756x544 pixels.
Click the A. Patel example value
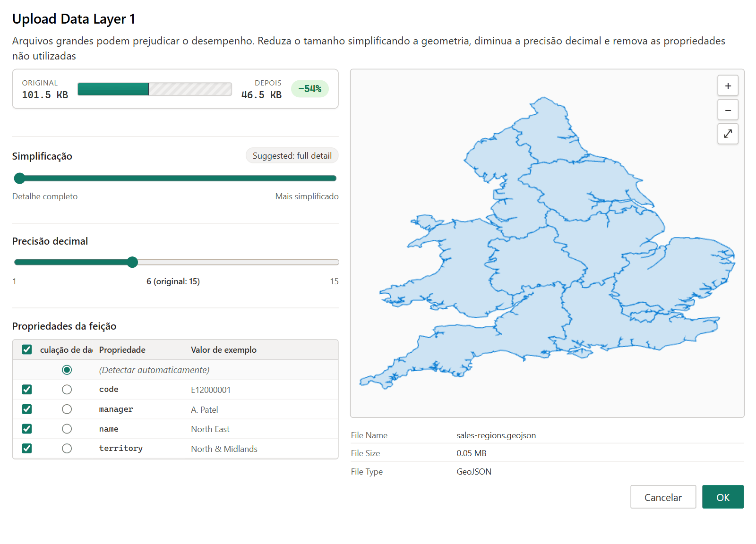(x=205, y=410)
